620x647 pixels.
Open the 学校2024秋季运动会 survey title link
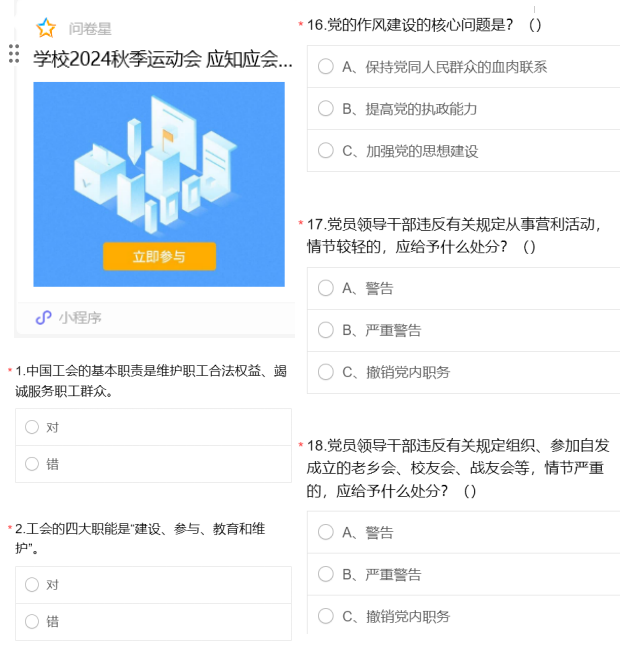tap(162, 58)
